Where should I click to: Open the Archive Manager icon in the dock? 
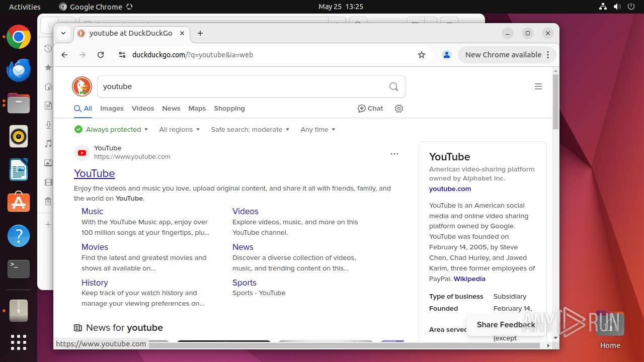click(x=19, y=311)
